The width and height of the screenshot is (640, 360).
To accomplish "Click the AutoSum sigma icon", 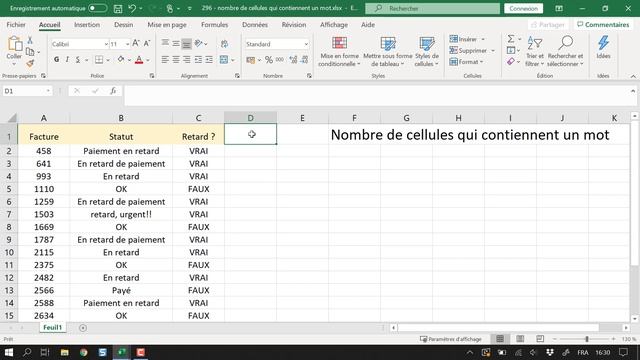I will [x=511, y=39].
